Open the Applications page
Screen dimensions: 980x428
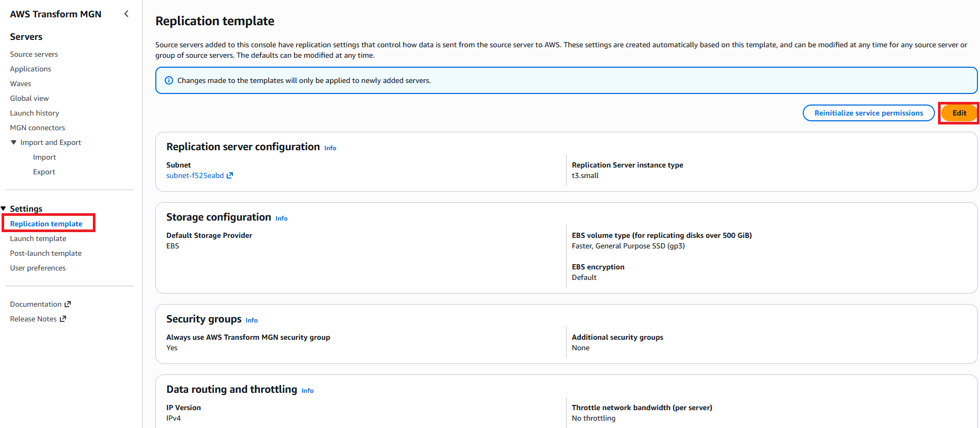point(30,69)
